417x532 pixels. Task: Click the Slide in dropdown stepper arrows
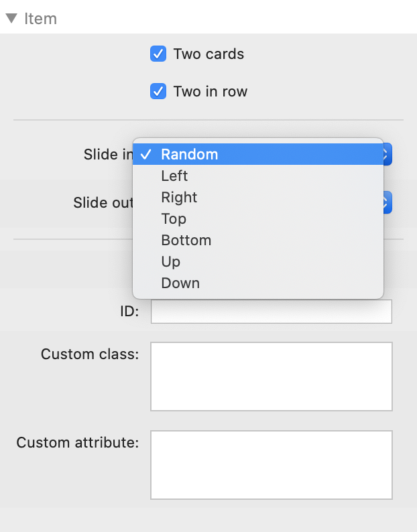tap(388, 155)
